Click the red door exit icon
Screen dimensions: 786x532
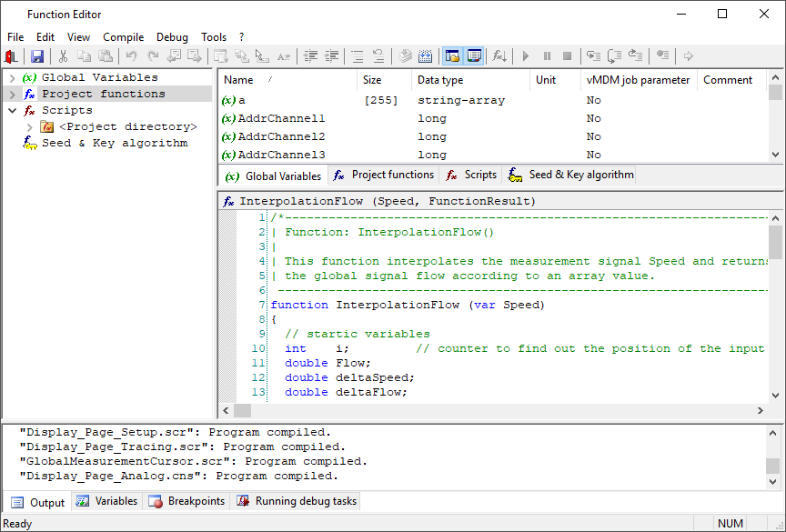pos(11,56)
